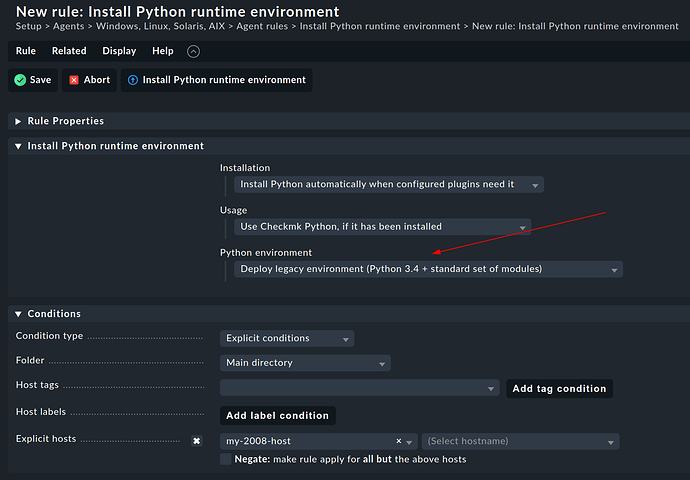Open the Usage dropdown
Screen dimensions: 690x480
pyautogui.click(x=384, y=227)
